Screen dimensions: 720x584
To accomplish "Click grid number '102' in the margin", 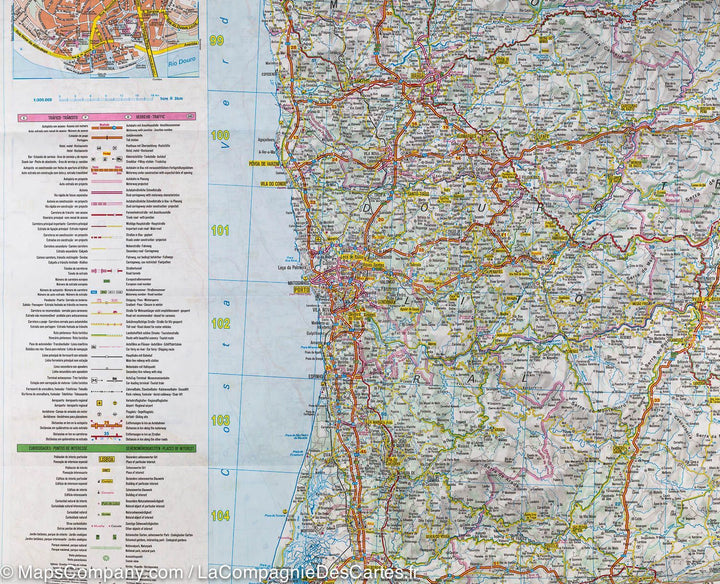I will pos(220,324).
